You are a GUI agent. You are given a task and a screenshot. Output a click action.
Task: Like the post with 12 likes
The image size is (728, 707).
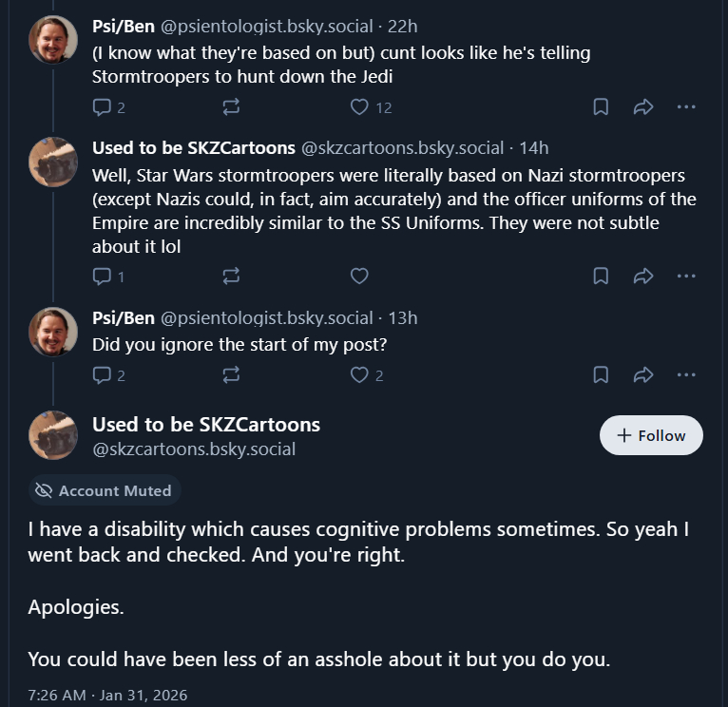pyautogui.click(x=359, y=107)
